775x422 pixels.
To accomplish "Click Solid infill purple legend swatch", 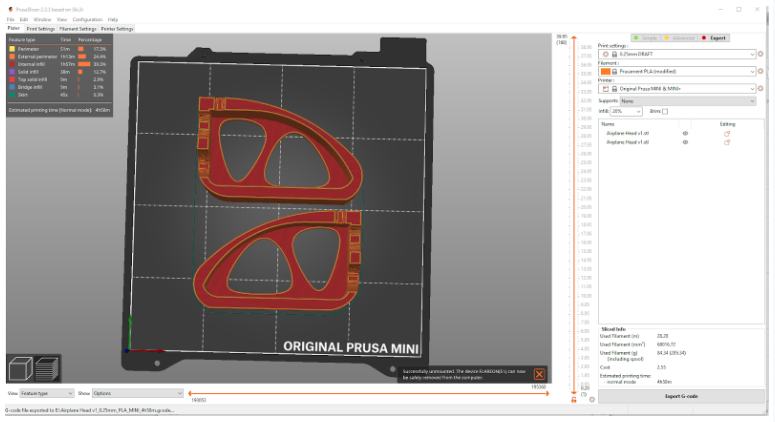I will (x=12, y=72).
